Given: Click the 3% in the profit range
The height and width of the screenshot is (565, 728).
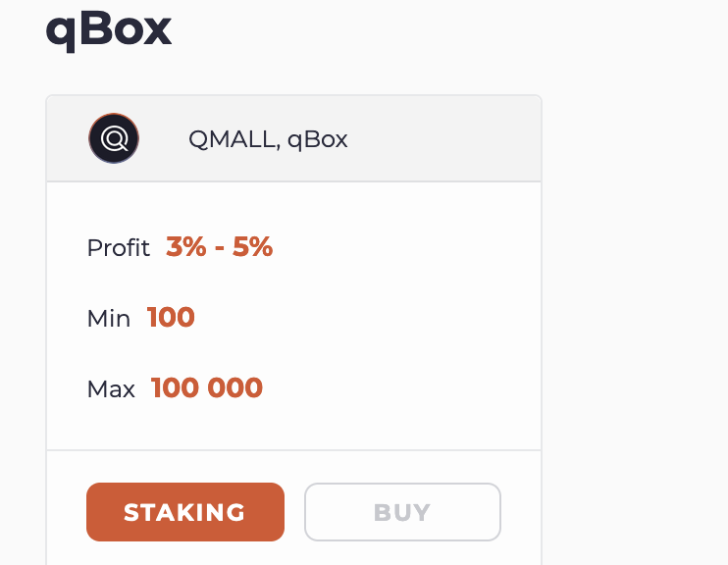Looking at the screenshot, I should coord(186,246).
